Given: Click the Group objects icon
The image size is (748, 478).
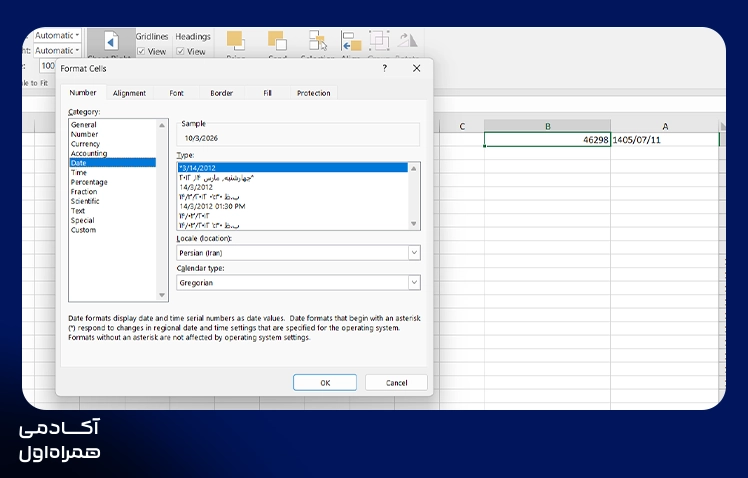Looking at the screenshot, I should 379,41.
